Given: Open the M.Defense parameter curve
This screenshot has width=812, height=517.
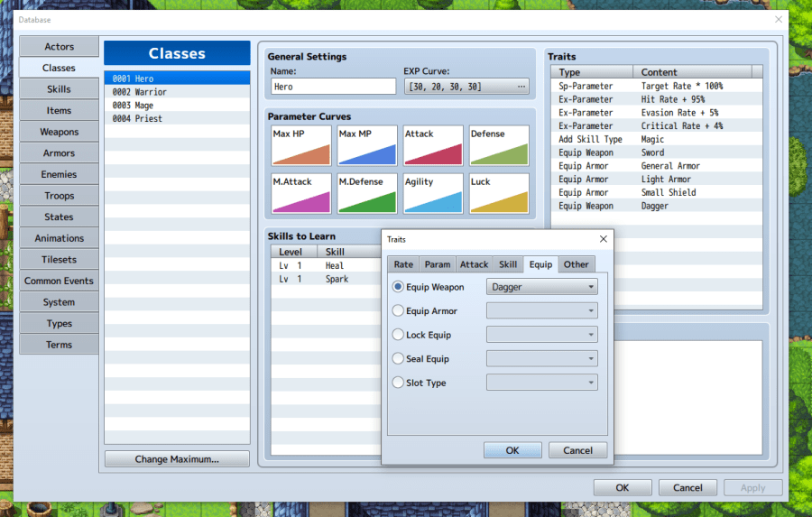Looking at the screenshot, I should click(367, 194).
